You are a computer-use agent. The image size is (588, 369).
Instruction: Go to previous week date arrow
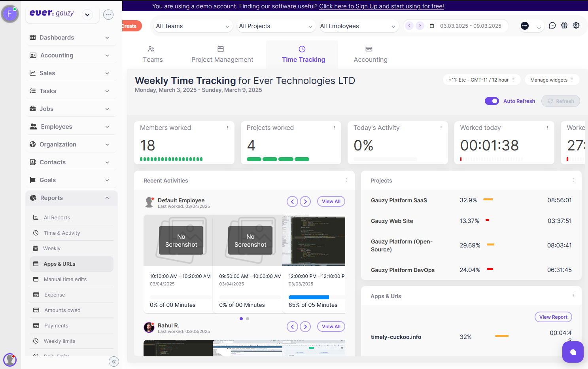click(409, 26)
